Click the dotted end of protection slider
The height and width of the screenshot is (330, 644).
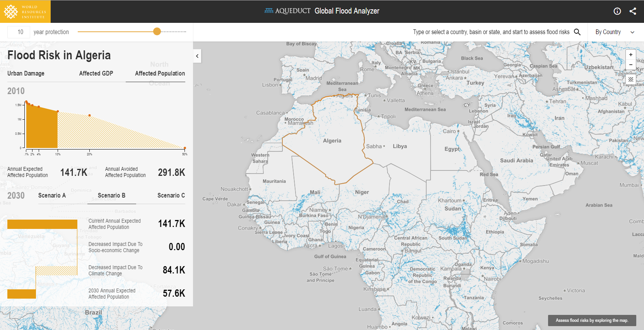tap(174, 32)
